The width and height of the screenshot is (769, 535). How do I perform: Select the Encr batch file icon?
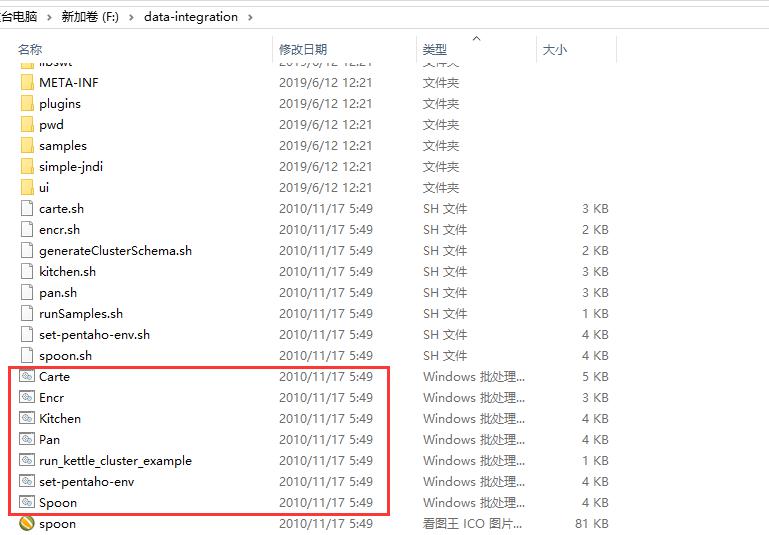(x=27, y=397)
